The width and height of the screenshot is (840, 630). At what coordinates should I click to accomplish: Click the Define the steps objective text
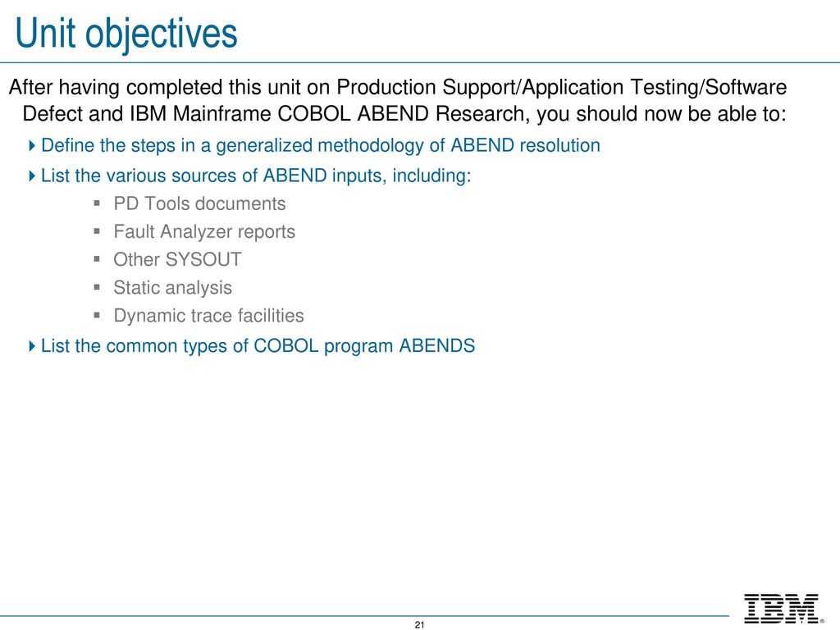click(x=321, y=146)
